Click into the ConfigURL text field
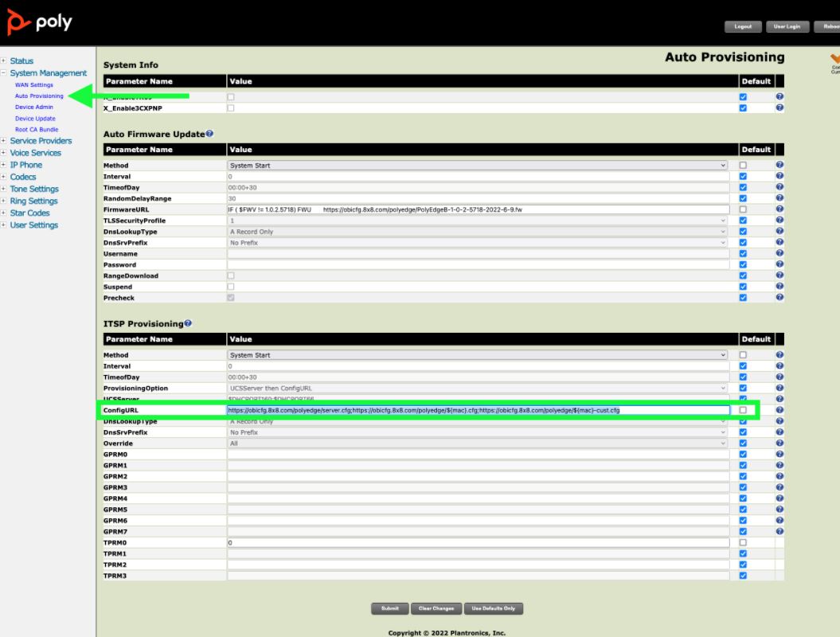 [478, 410]
